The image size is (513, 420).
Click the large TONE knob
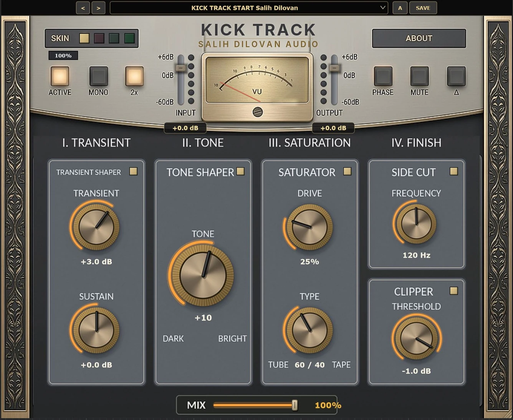pyautogui.click(x=203, y=275)
